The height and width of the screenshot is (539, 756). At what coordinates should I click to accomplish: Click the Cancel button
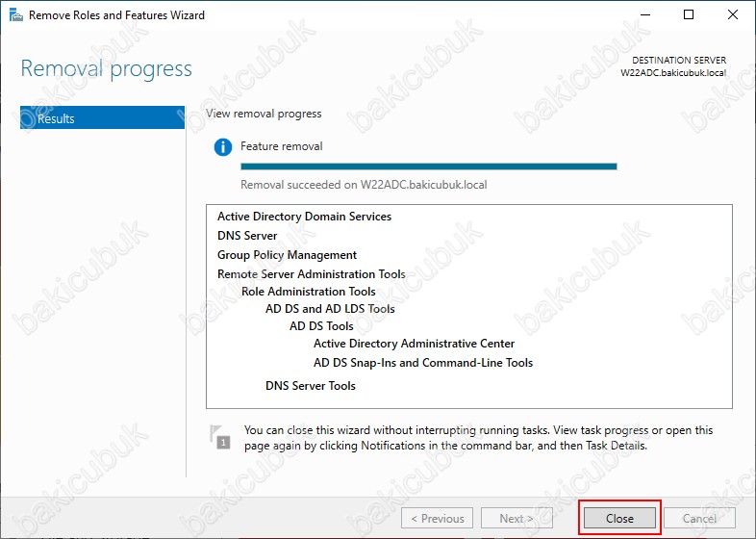pyautogui.click(x=699, y=518)
